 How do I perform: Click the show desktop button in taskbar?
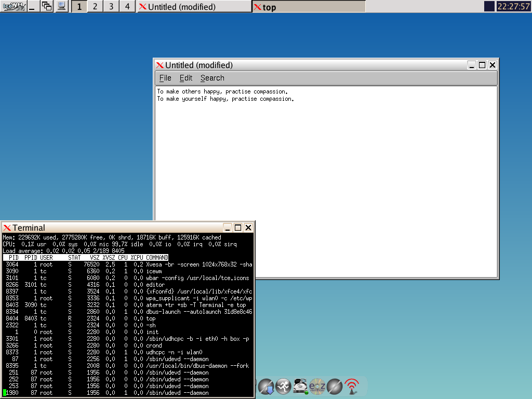tap(33, 6)
